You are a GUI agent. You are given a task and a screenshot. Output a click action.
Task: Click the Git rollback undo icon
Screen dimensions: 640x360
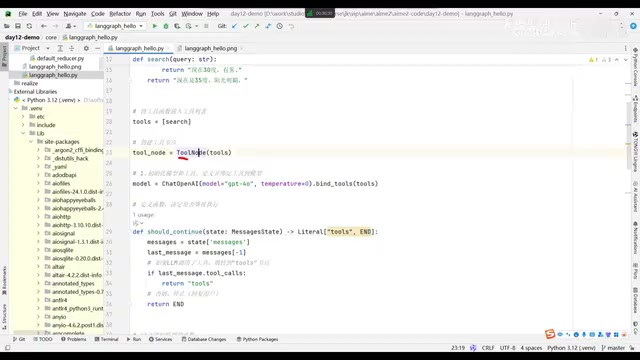click(291, 26)
